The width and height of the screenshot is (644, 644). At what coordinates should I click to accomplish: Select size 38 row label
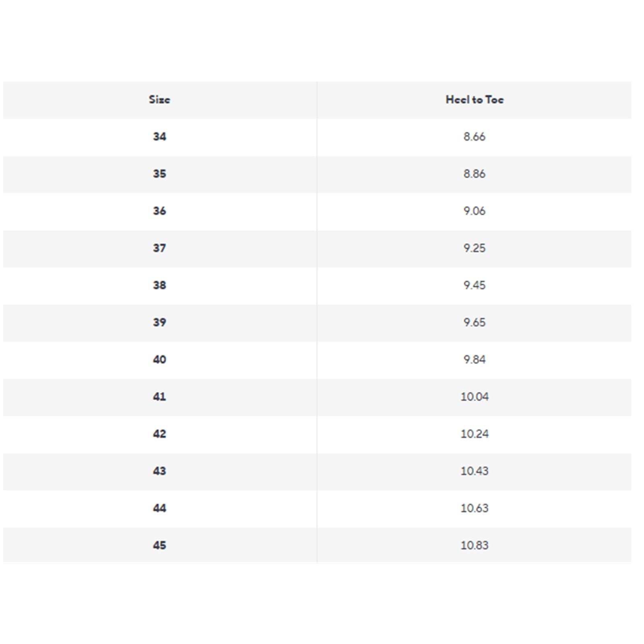[159, 285]
